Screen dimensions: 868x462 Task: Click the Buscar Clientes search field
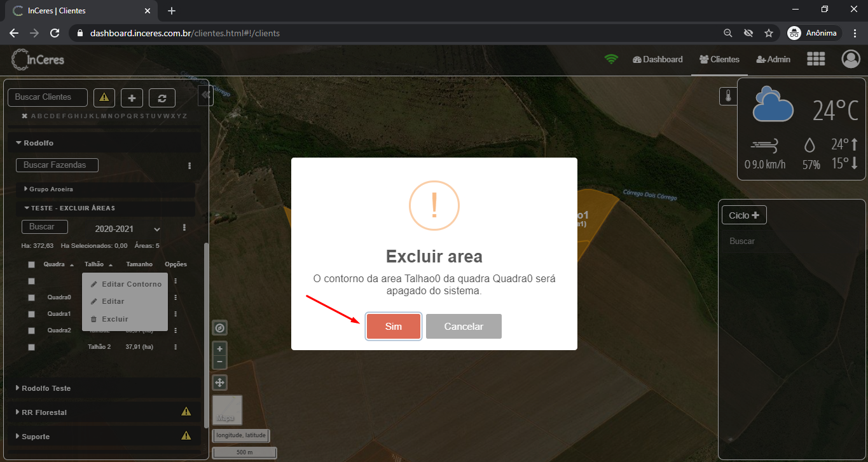[x=48, y=97]
